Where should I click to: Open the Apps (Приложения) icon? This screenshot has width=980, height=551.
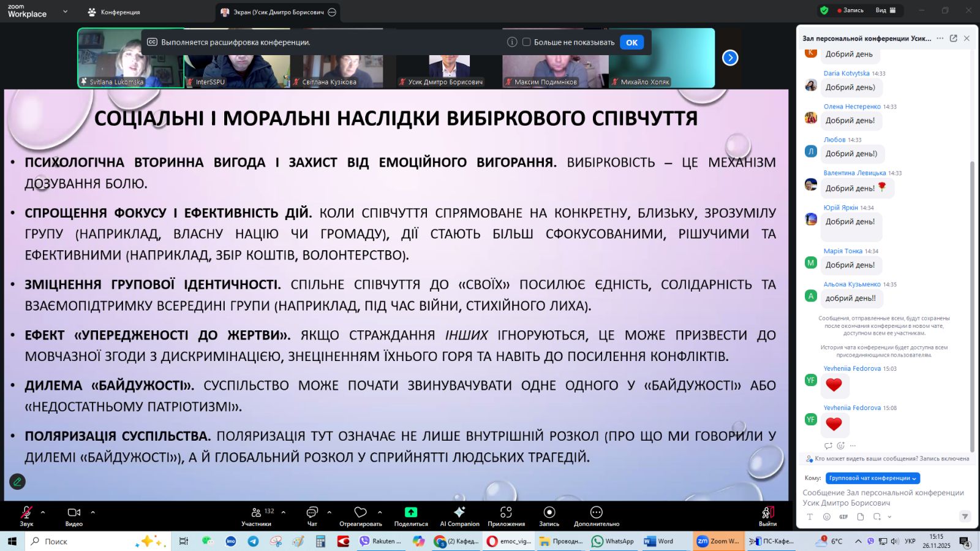coord(506,513)
